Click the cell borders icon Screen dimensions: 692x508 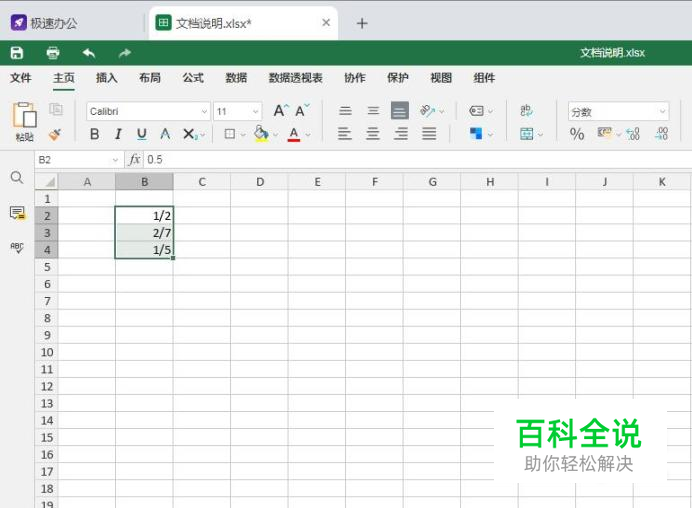[x=229, y=134]
